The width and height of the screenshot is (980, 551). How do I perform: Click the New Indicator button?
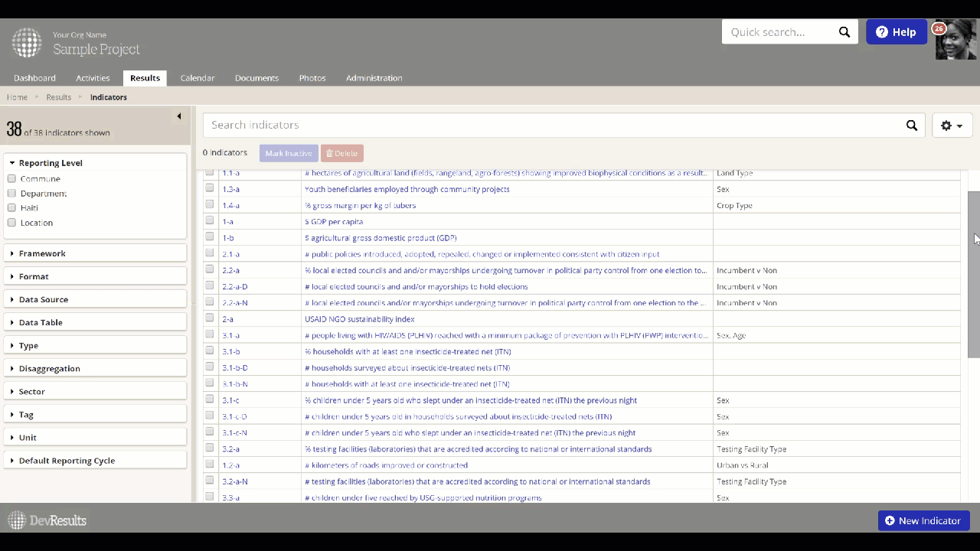click(x=924, y=520)
